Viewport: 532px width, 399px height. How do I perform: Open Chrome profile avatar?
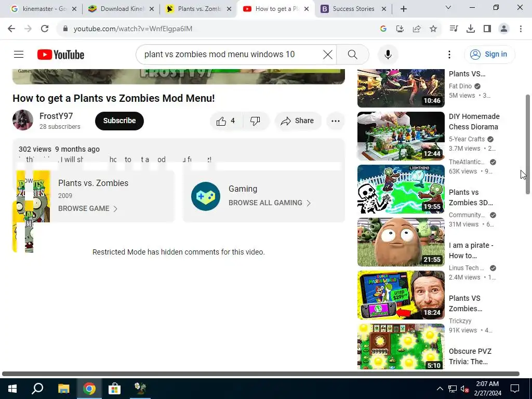click(504, 29)
